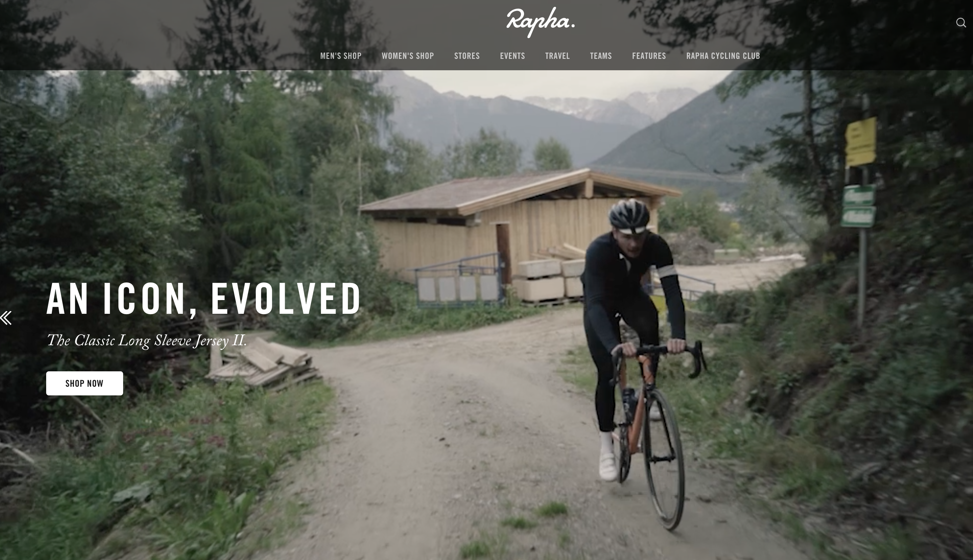Viewport: 973px width, 560px height.
Task: Click the yellow trail sign in the video
Action: coord(861,142)
